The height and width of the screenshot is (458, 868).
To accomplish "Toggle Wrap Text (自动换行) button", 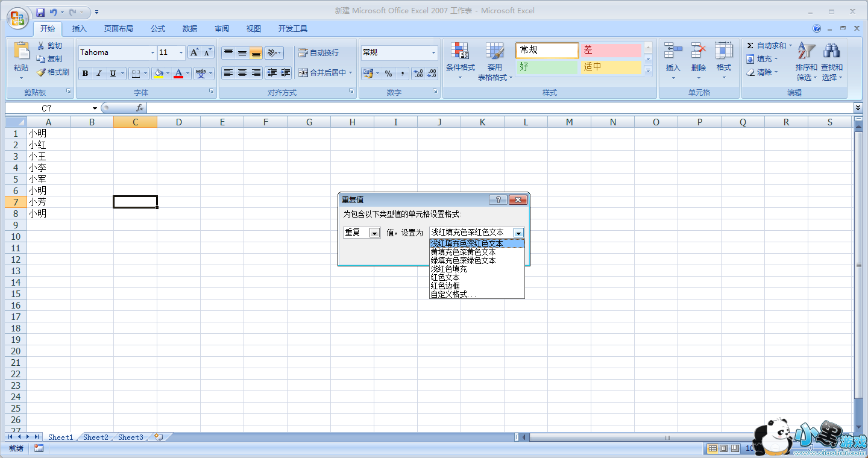I will pos(319,53).
